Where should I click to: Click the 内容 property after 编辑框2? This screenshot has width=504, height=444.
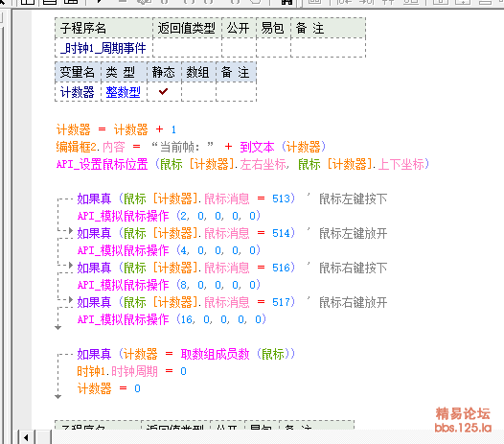(x=114, y=147)
